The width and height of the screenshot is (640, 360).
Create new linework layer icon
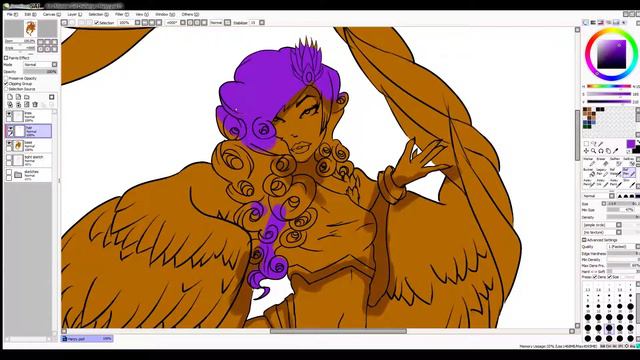click(x=18, y=97)
